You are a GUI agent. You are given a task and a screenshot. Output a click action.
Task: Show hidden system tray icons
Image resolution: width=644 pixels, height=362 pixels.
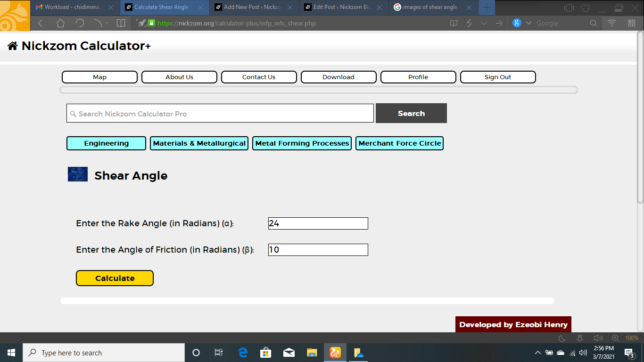[x=538, y=353]
